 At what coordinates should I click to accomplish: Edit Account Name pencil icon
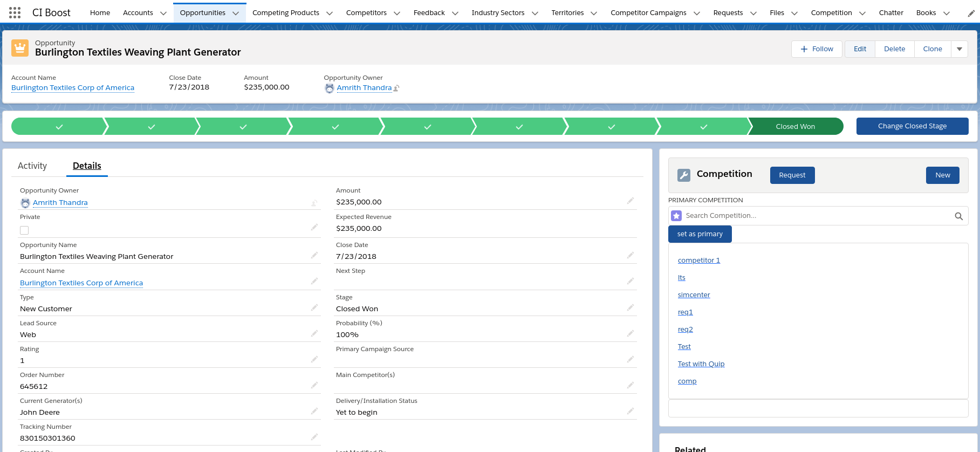(314, 282)
